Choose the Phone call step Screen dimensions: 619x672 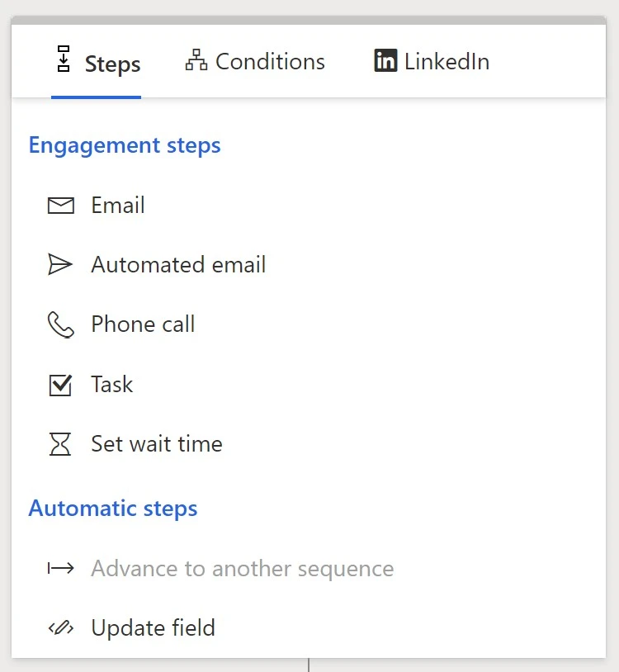(143, 324)
